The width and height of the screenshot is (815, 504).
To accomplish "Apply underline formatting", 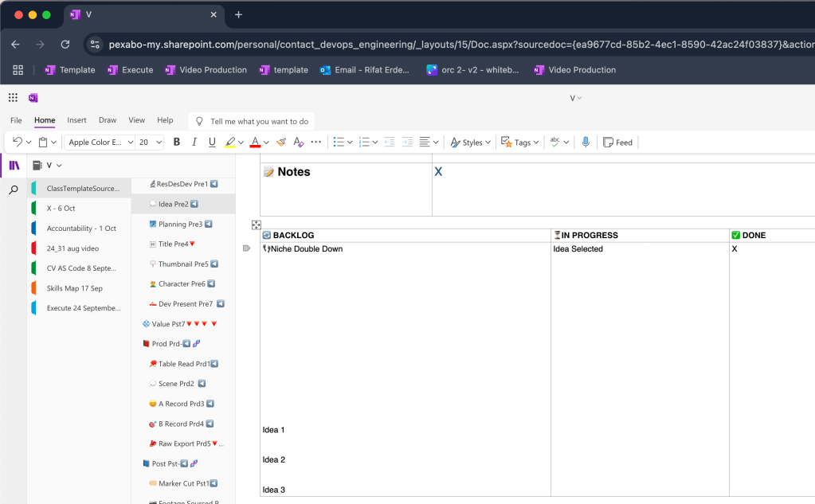I will (212, 142).
